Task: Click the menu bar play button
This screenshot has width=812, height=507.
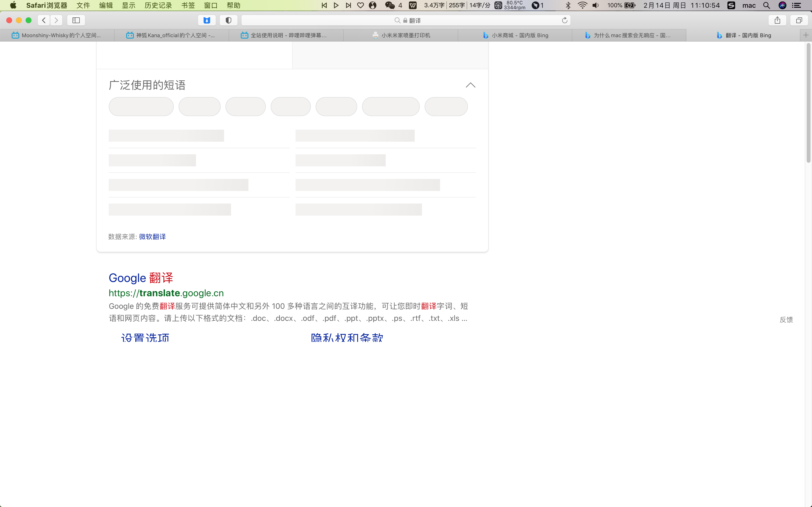Action: [336, 5]
